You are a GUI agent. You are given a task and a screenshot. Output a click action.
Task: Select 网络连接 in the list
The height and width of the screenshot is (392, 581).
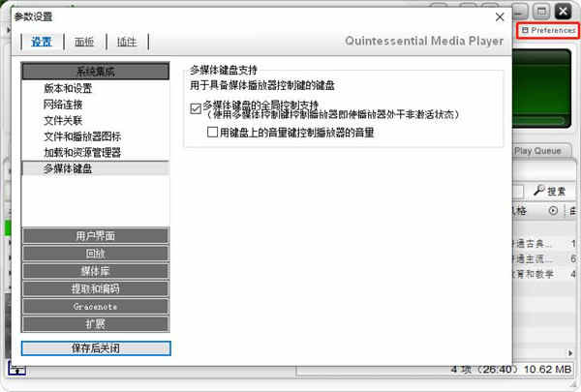(x=63, y=105)
